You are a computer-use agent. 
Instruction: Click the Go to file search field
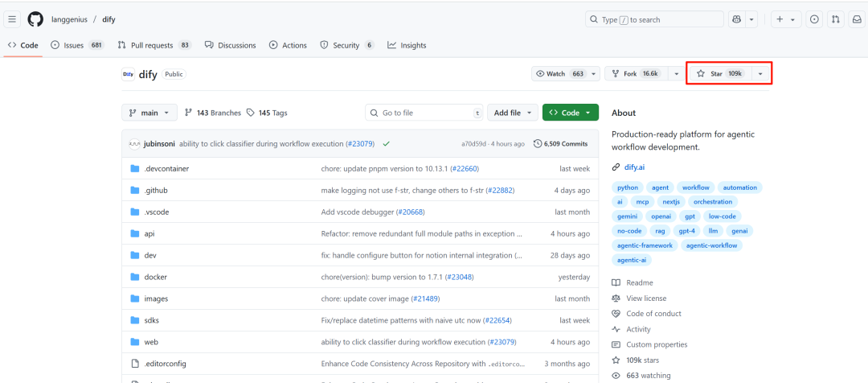coord(424,113)
